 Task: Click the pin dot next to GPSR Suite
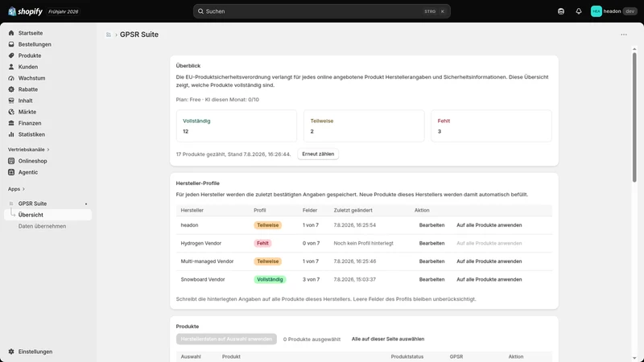[x=86, y=204]
